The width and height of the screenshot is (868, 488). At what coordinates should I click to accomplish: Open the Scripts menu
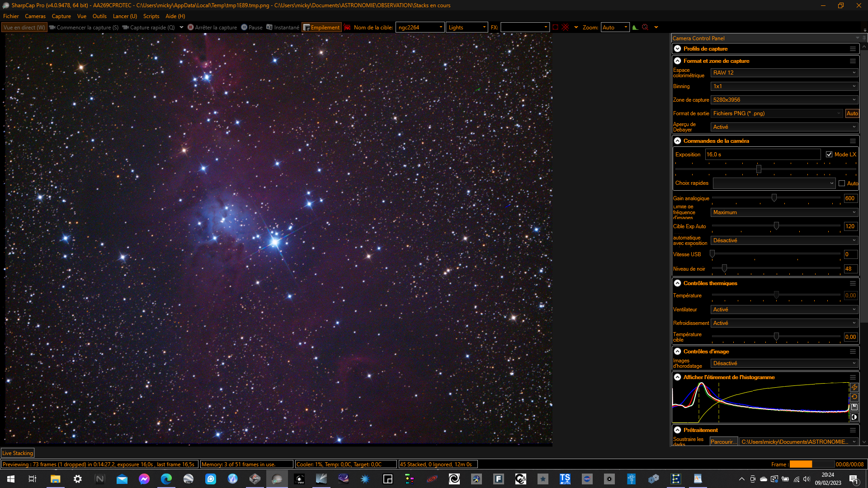[151, 16]
